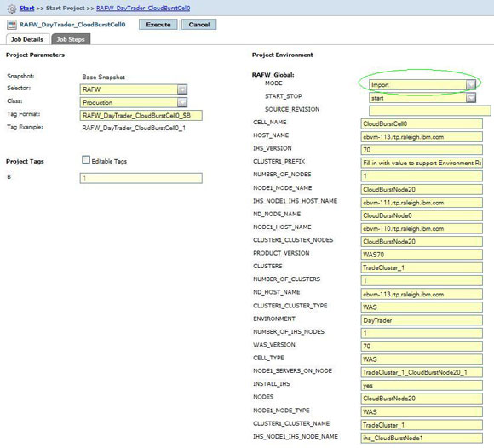This screenshot has height=448, width=494.
Task: Open the RAFW_DayTrader_CloudBurstCell0 breadcrumb link
Action: (x=143, y=9)
